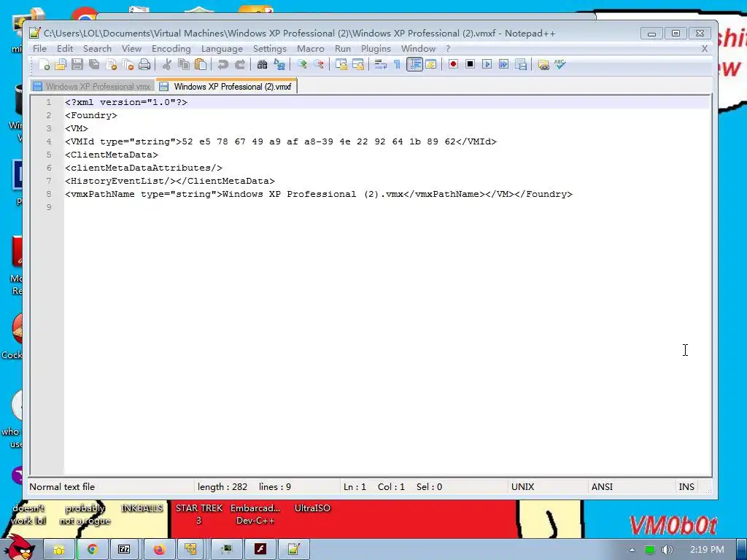Click the <Foundry> tag on line 2

pos(91,115)
